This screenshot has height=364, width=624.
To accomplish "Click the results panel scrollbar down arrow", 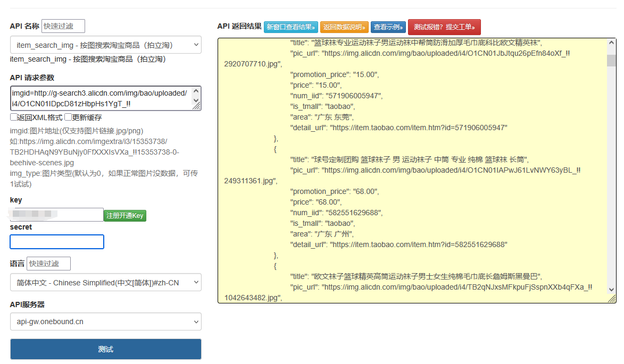I will click(x=611, y=290).
